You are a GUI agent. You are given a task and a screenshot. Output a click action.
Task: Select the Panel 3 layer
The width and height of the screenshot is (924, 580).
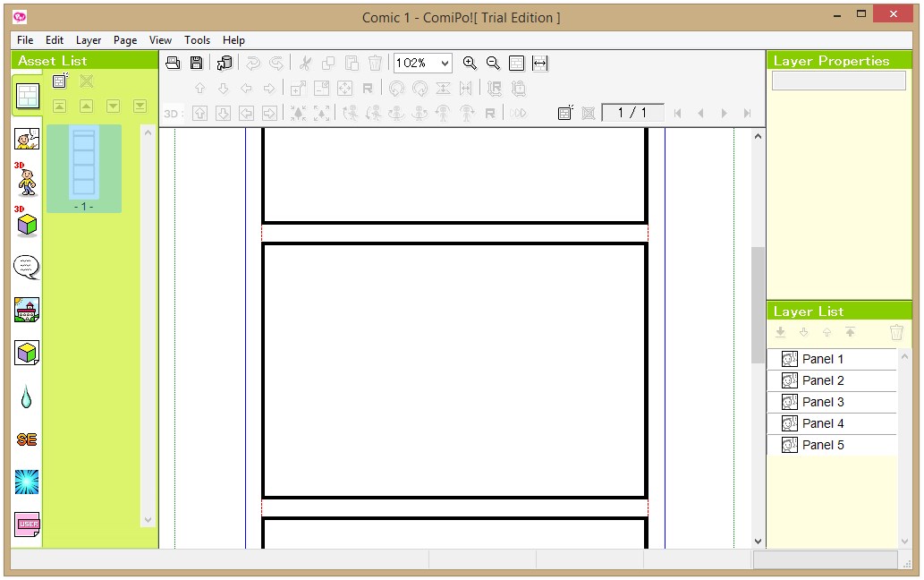822,402
